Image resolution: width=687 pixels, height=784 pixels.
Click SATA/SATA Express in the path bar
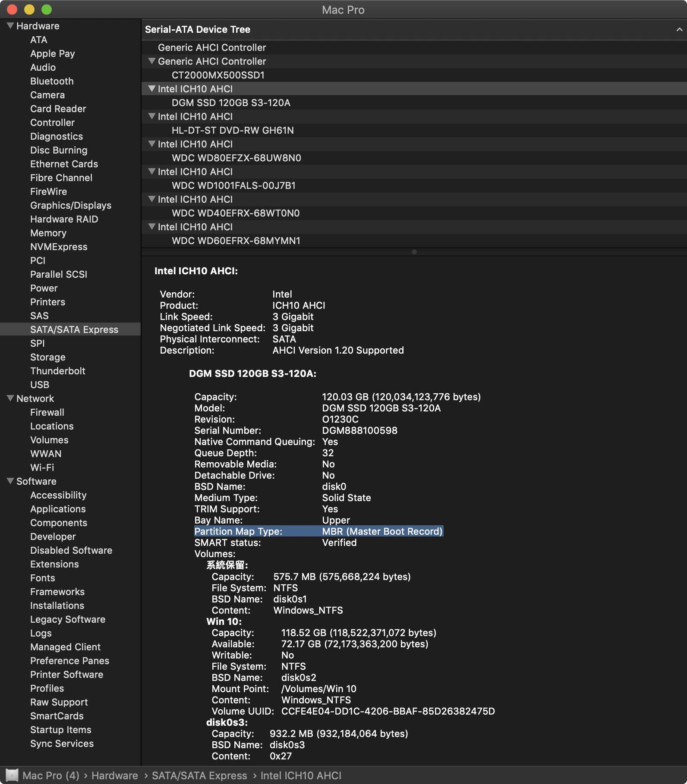tap(199, 775)
